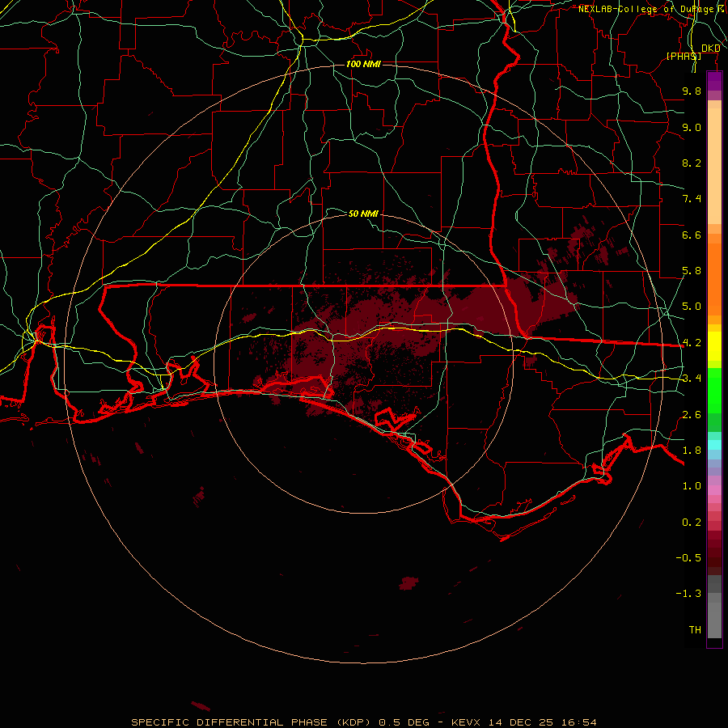Image resolution: width=728 pixels, height=728 pixels.
Task: Select the 9.0 scale value
Action: (x=692, y=127)
